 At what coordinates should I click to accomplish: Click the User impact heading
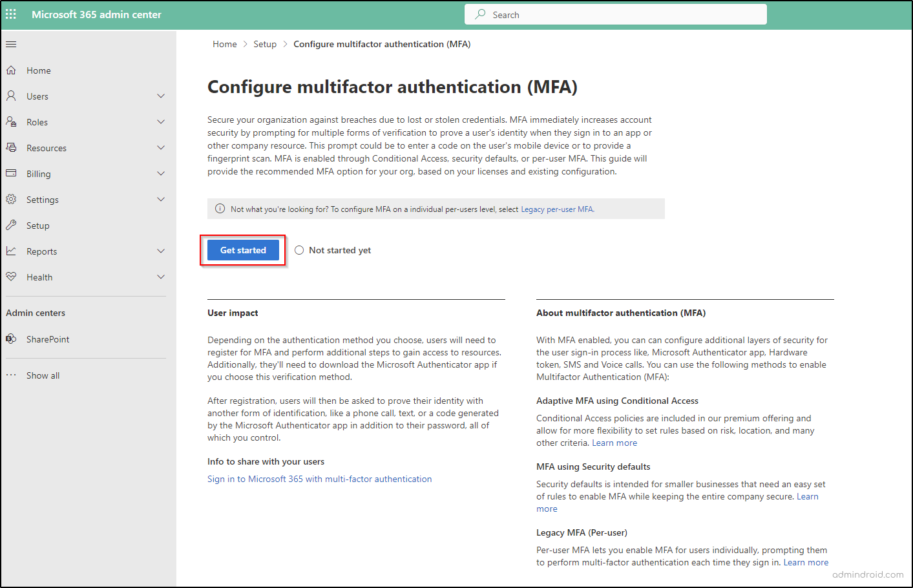[233, 313]
